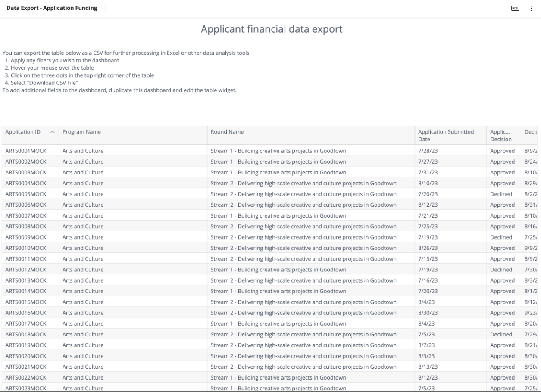
Task: Click the Applicant financial data export title
Action: pos(272,29)
